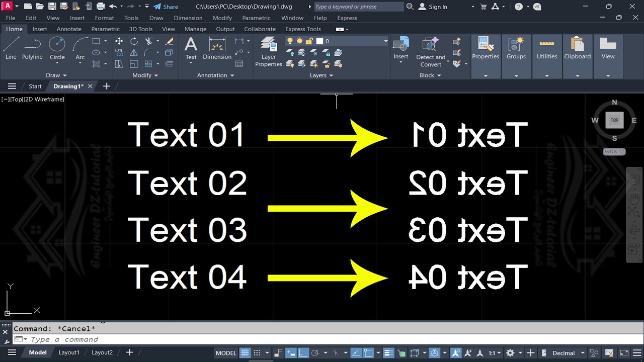
Task: Click TOP face of ViewCube
Action: click(x=614, y=120)
